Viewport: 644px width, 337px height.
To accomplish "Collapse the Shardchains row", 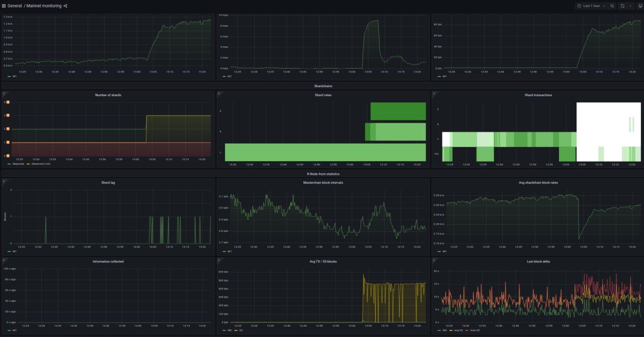I will pos(323,86).
